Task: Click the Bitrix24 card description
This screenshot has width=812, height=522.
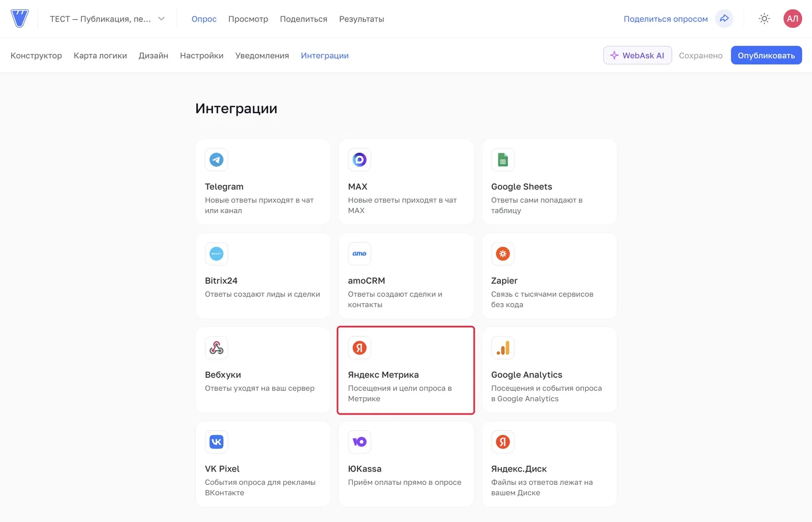Action: [x=262, y=294]
